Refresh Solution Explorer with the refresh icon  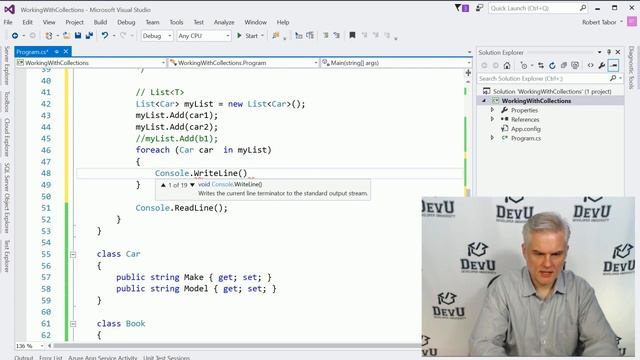pos(552,65)
